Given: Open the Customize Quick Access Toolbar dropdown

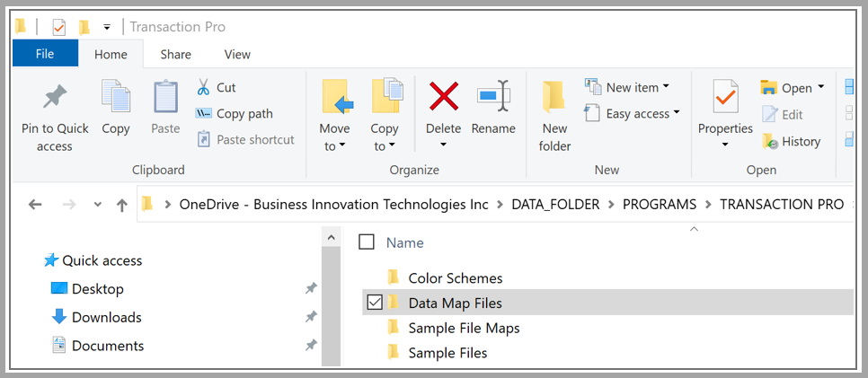Looking at the screenshot, I should (x=107, y=27).
